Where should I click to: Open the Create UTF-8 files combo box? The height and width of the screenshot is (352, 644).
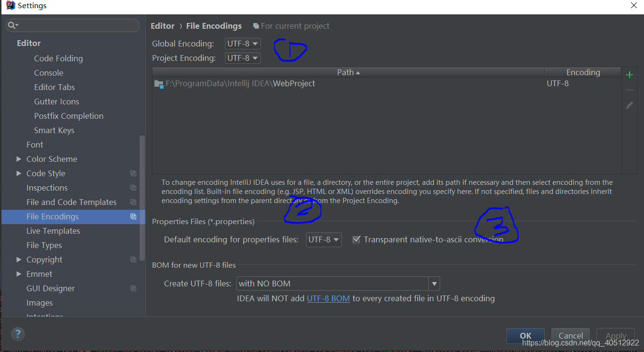[x=338, y=284]
